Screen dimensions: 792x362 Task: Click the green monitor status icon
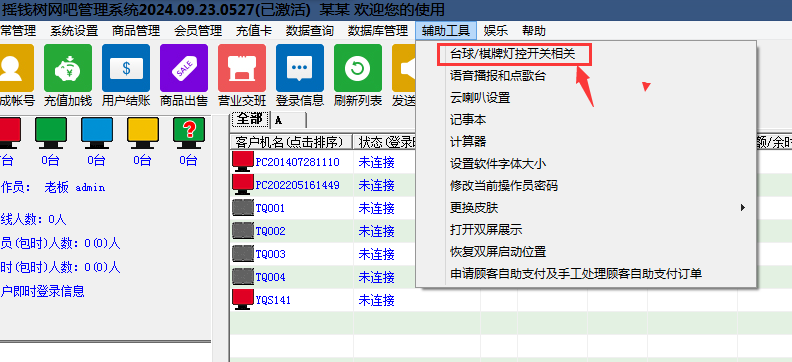pyautogui.click(x=51, y=132)
